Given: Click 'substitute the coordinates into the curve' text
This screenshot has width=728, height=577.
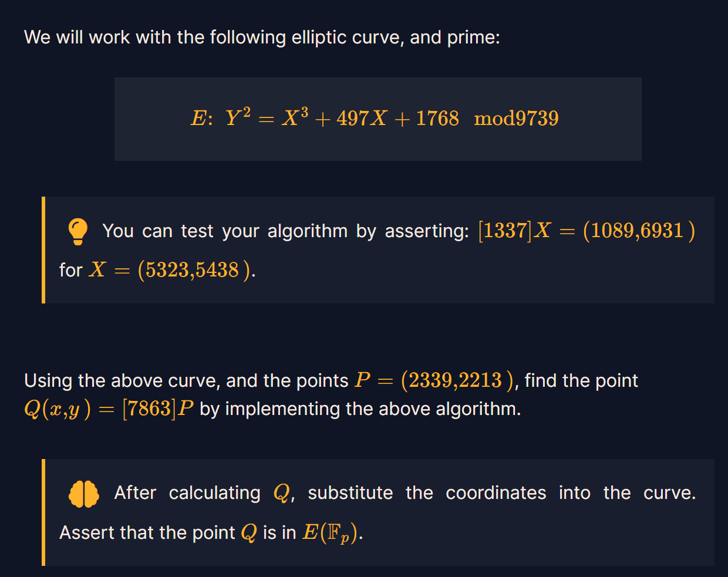Looking at the screenshot, I should (x=501, y=493).
